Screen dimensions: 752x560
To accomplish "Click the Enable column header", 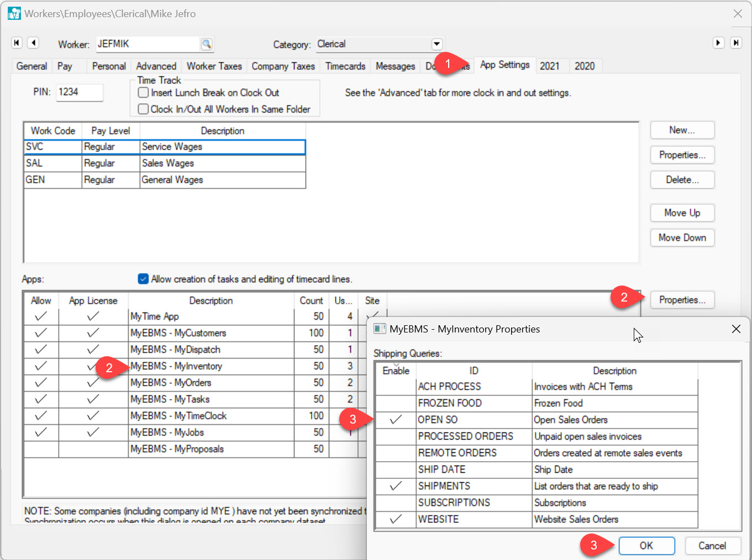I will click(396, 371).
